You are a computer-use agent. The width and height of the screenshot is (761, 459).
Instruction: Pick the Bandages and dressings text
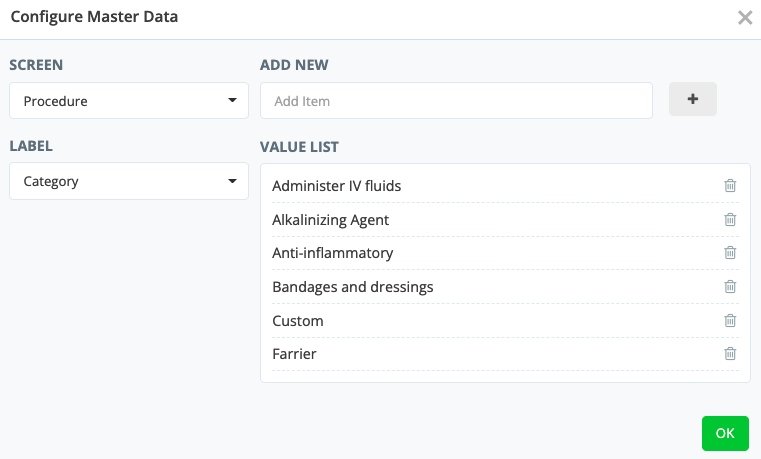[352, 287]
